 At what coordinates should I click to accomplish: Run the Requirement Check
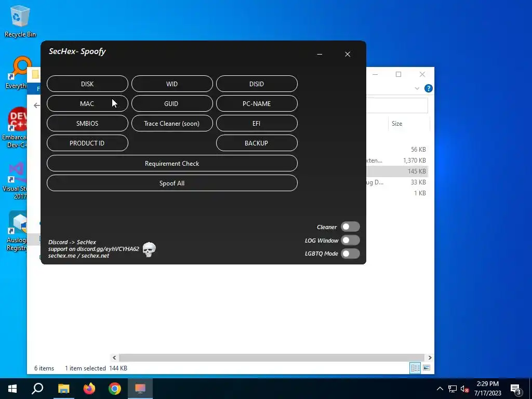172,163
